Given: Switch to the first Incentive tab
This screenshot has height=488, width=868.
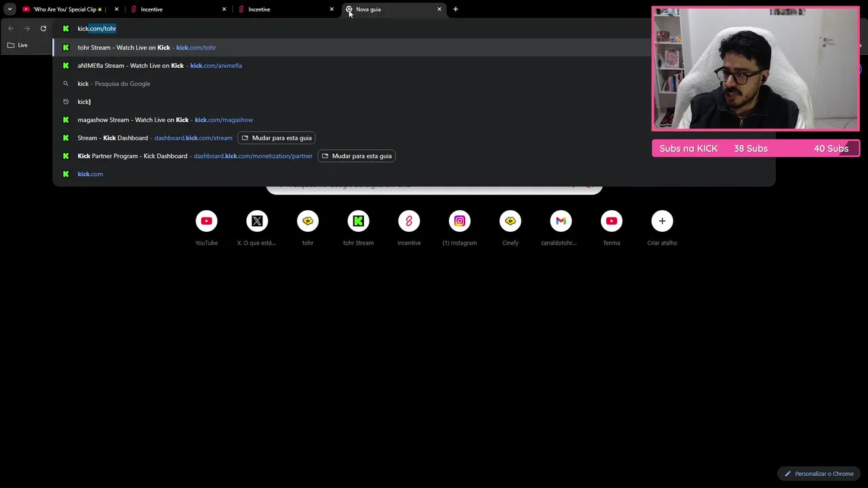Looking at the screenshot, I should (x=178, y=9).
